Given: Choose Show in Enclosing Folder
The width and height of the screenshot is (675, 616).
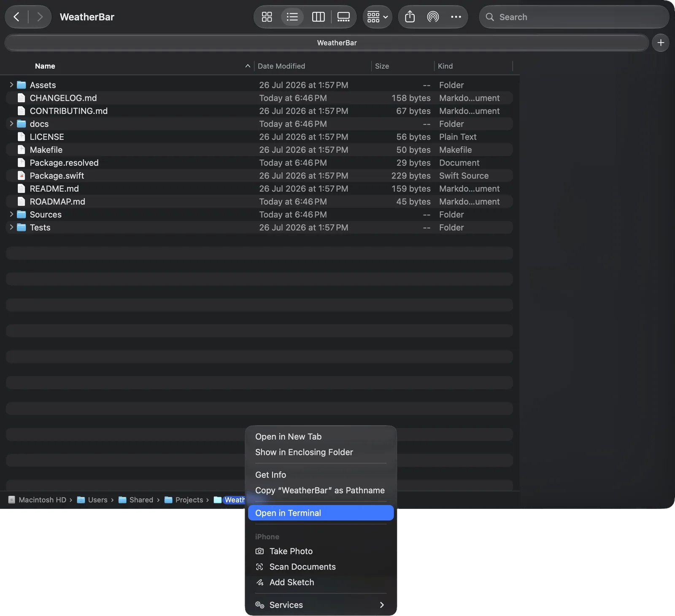Looking at the screenshot, I should tap(321, 452).
